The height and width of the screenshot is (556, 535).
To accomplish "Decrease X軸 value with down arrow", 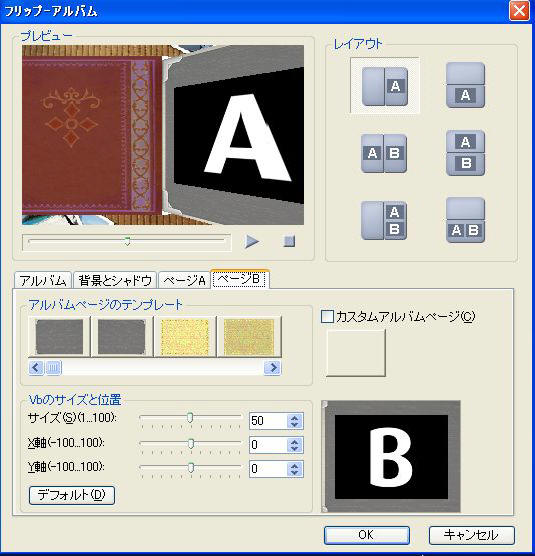I will pyautogui.click(x=295, y=449).
